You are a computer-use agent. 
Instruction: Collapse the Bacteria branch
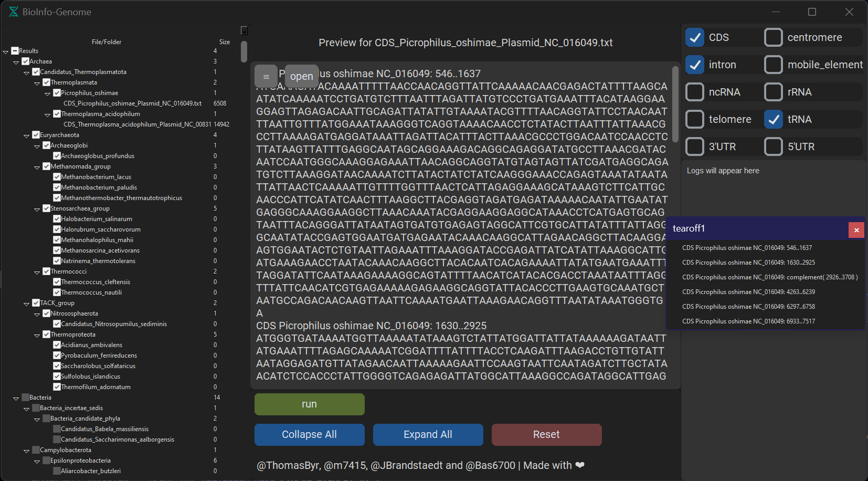(16, 398)
